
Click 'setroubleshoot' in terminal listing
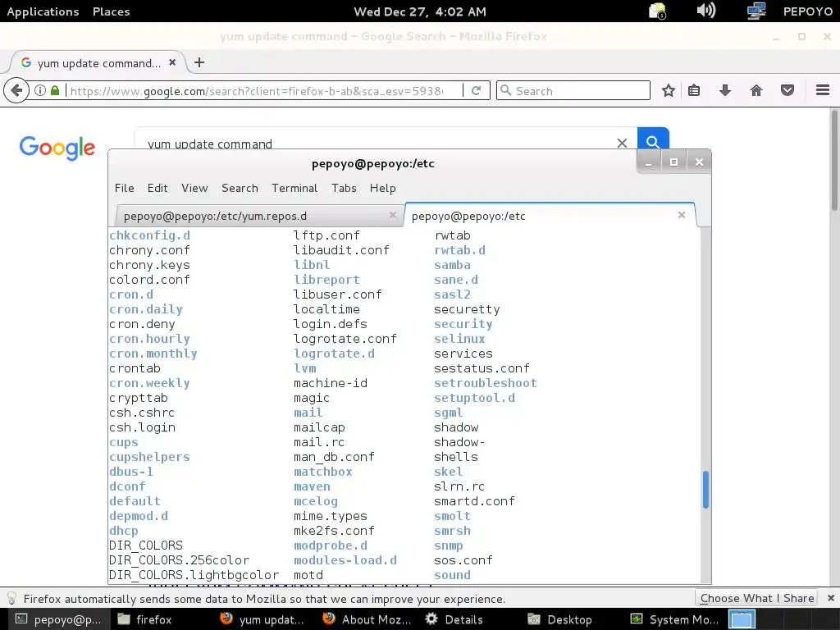[x=486, y=383]
